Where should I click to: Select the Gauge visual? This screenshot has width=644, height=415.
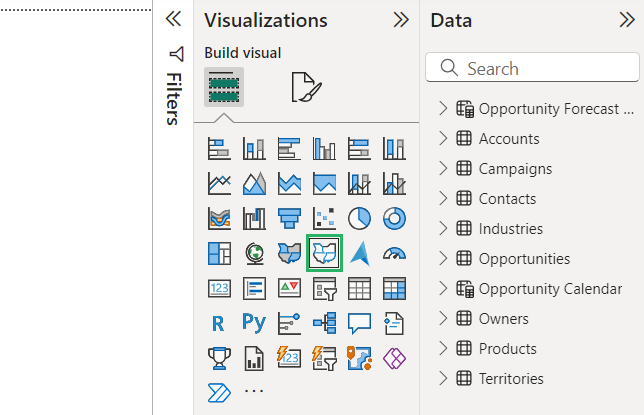click(395, 253)
